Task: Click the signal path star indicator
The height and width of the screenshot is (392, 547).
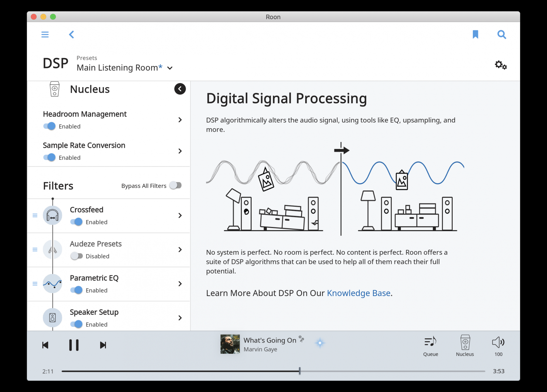Action: coord(320,343)
